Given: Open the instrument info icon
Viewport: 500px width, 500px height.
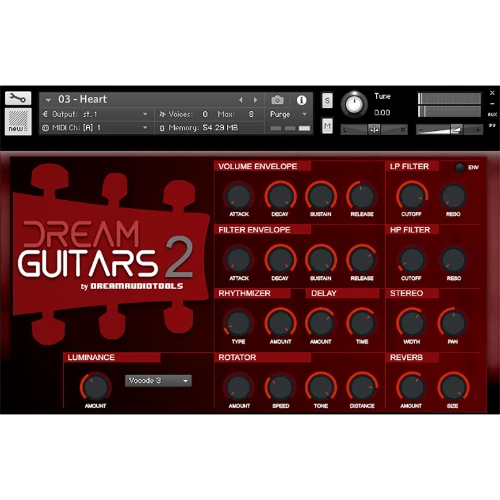Looking at the screenshot, I should (x=301, y=100).
